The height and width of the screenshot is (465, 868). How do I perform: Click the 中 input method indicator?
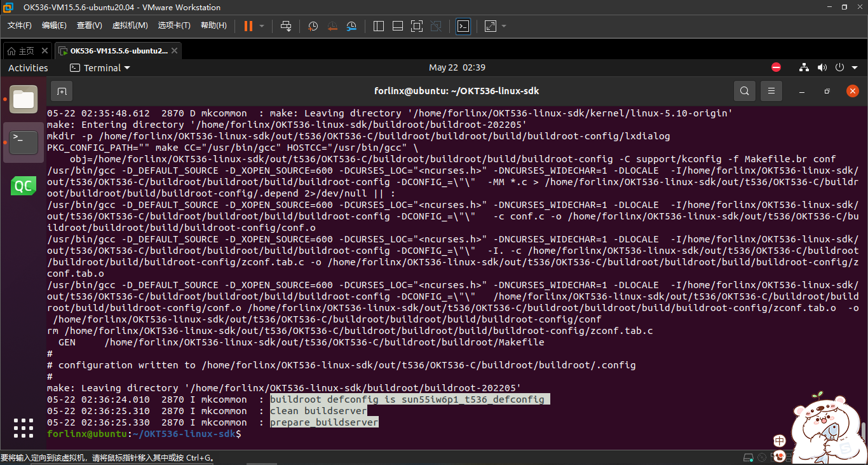(780, 441)
